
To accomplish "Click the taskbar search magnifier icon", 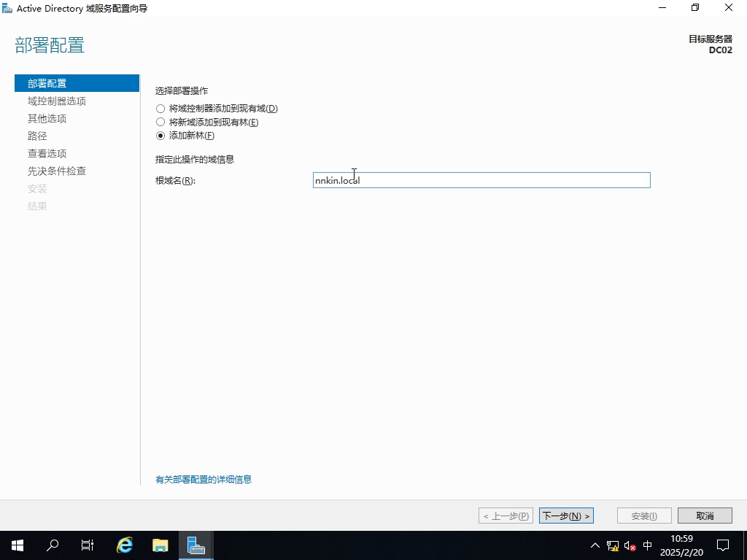I will tap(53, 545).
